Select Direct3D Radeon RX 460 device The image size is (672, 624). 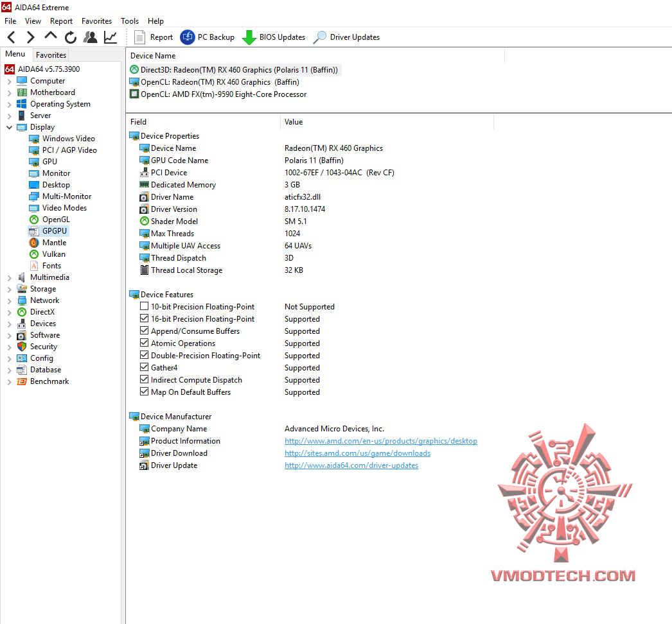click(234, 70)
